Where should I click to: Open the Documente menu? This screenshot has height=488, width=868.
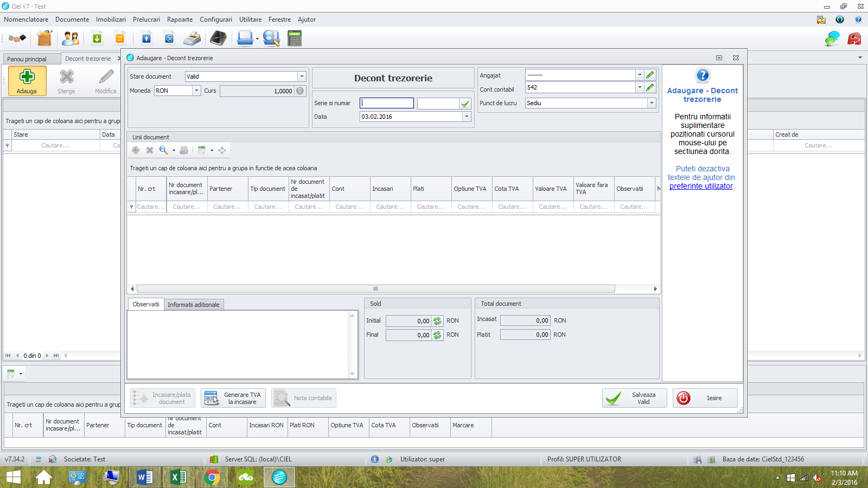coord(72,20)
